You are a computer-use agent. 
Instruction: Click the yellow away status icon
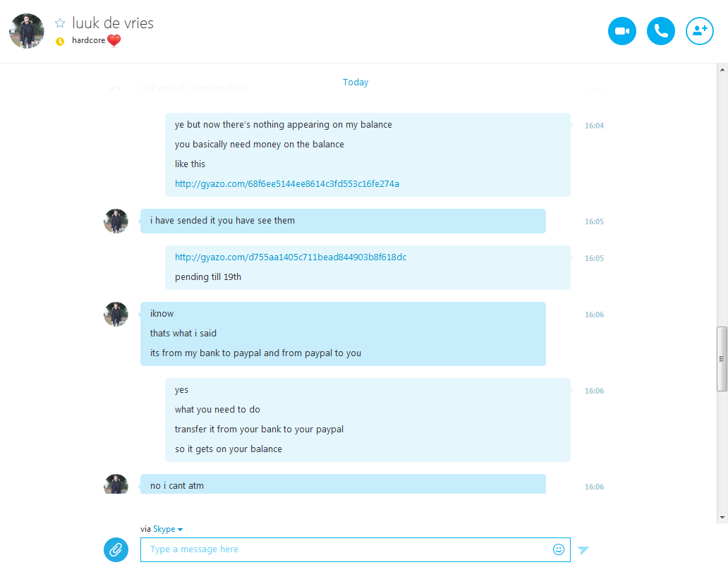tap(60, 42)
